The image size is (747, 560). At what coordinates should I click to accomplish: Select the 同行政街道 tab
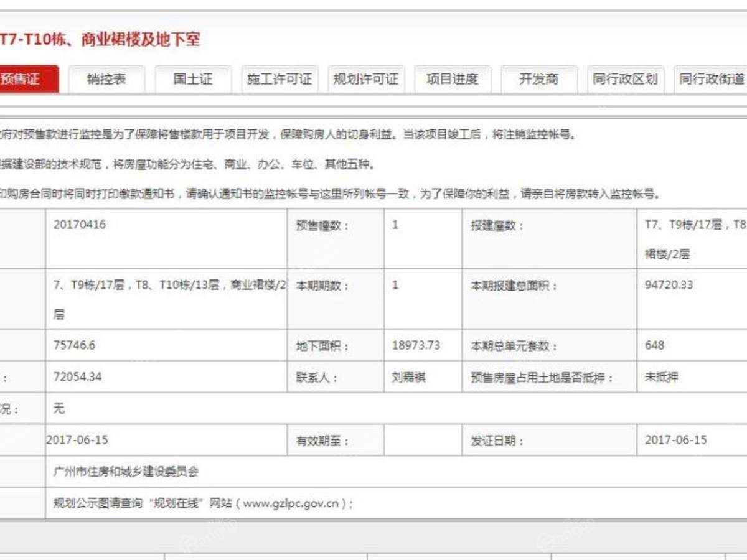711,79
